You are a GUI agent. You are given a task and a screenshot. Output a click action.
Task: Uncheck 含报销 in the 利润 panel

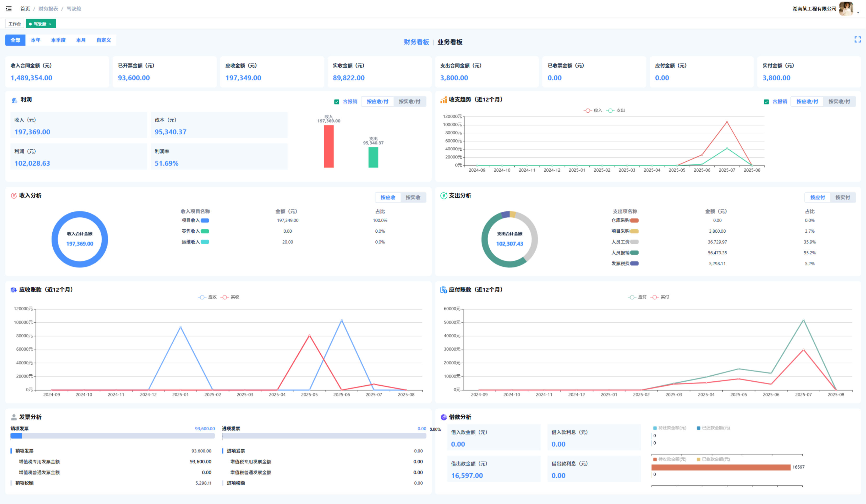coord(337,102)
